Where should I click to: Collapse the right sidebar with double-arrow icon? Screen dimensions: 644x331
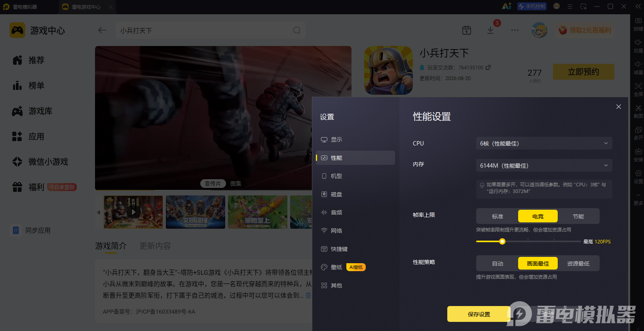pos(638,6)
